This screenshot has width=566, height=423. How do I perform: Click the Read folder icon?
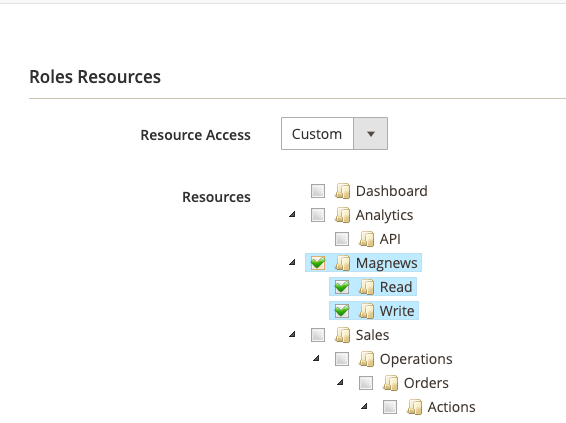coord(366,287)
